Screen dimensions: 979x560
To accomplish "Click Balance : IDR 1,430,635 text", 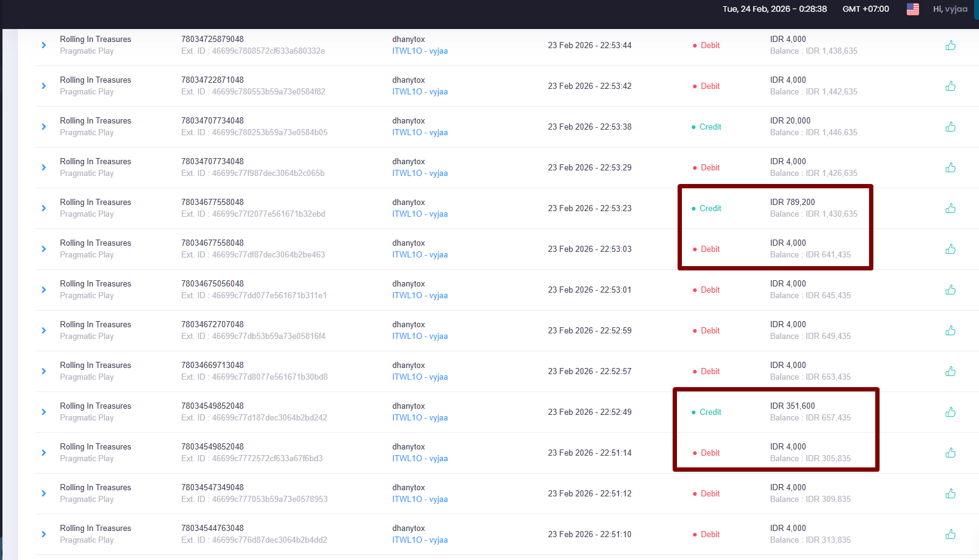I will point(813,214).
